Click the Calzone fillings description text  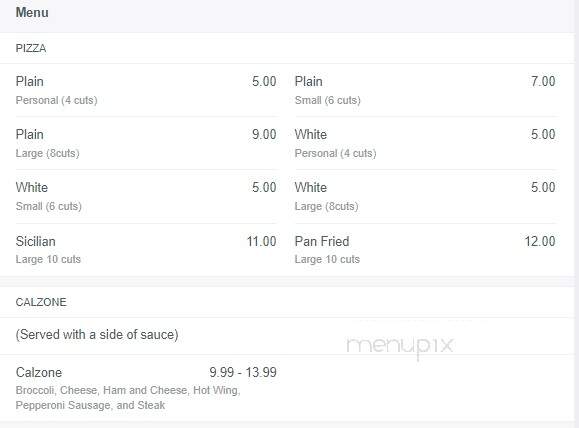pyautogui.click(x=128, y=398)
